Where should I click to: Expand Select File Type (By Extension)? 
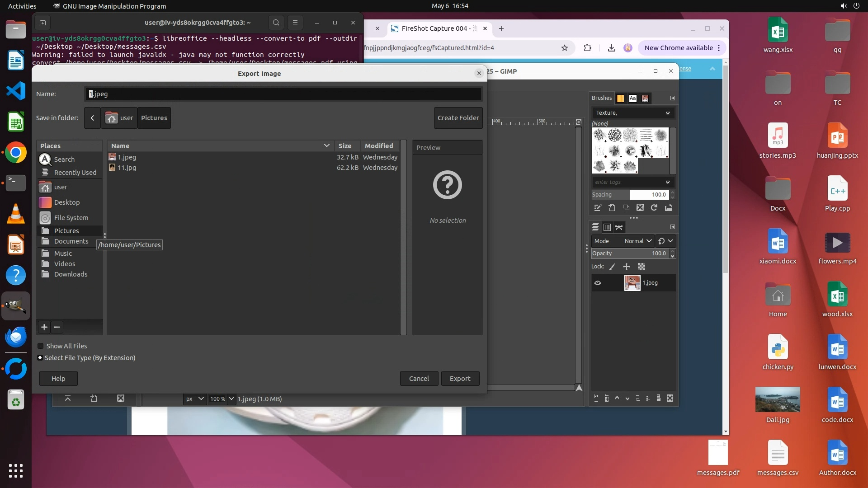coord(40,358)
